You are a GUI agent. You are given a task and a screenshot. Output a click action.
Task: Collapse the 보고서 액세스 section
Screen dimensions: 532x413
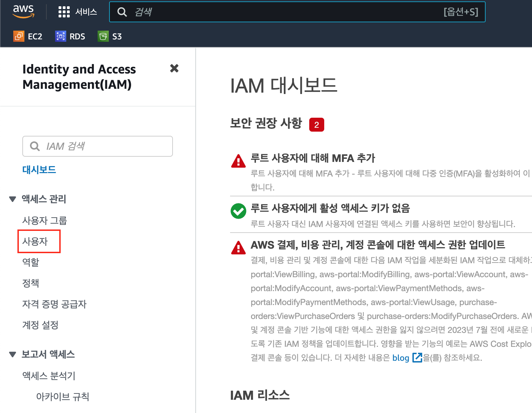coord(13,354)
